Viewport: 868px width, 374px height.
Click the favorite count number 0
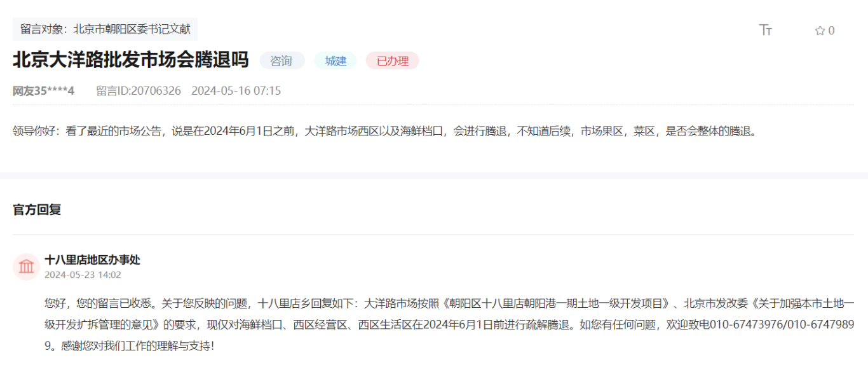pos(831,31)
